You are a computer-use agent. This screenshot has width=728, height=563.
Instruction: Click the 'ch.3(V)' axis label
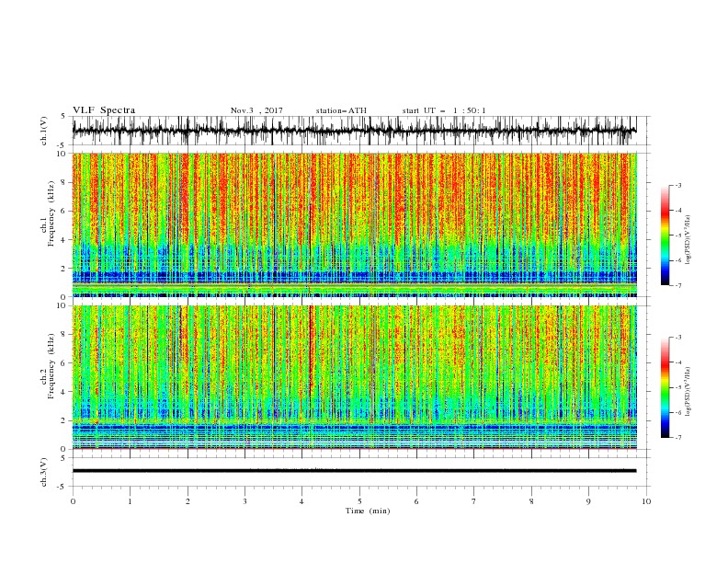pos(44,472)
